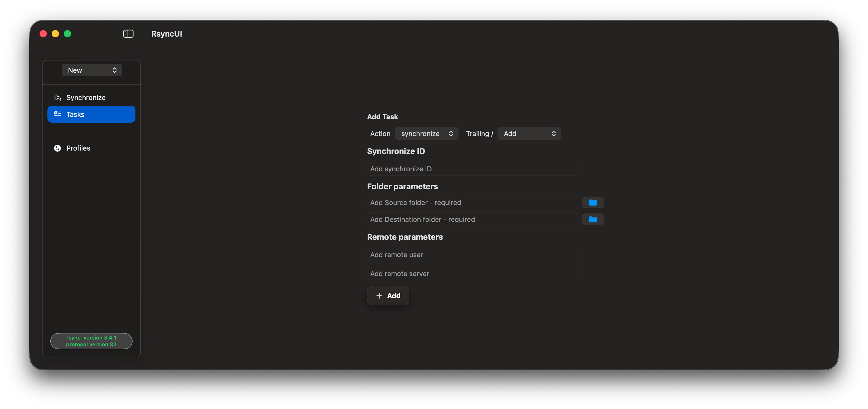The height and width of the screenshot is (409, 868).
Task: Click the plus icon on Add button
Action: pyautogui.click(x=379, y=296)
